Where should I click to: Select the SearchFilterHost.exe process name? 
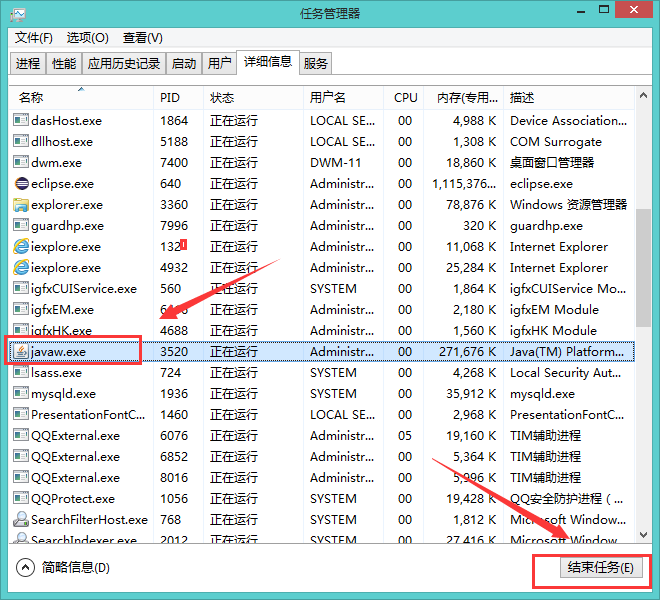pos(89,520)
